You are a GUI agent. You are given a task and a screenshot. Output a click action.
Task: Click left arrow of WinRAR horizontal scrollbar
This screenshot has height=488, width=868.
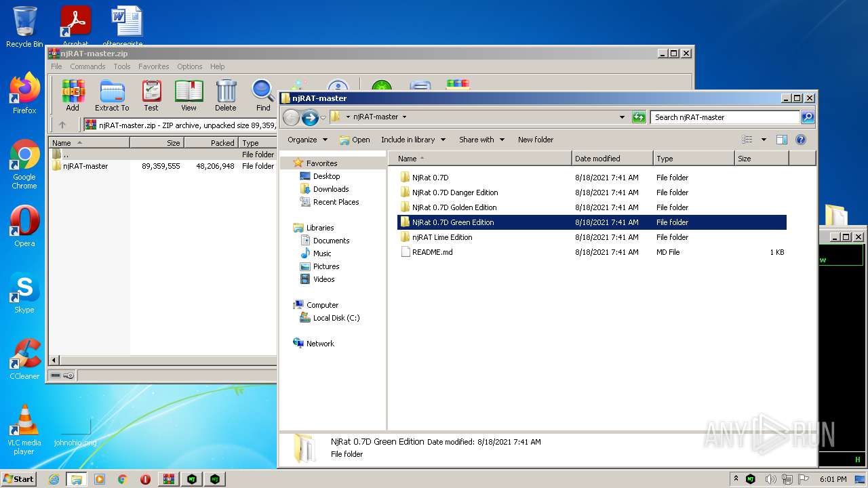click(54, 361)
